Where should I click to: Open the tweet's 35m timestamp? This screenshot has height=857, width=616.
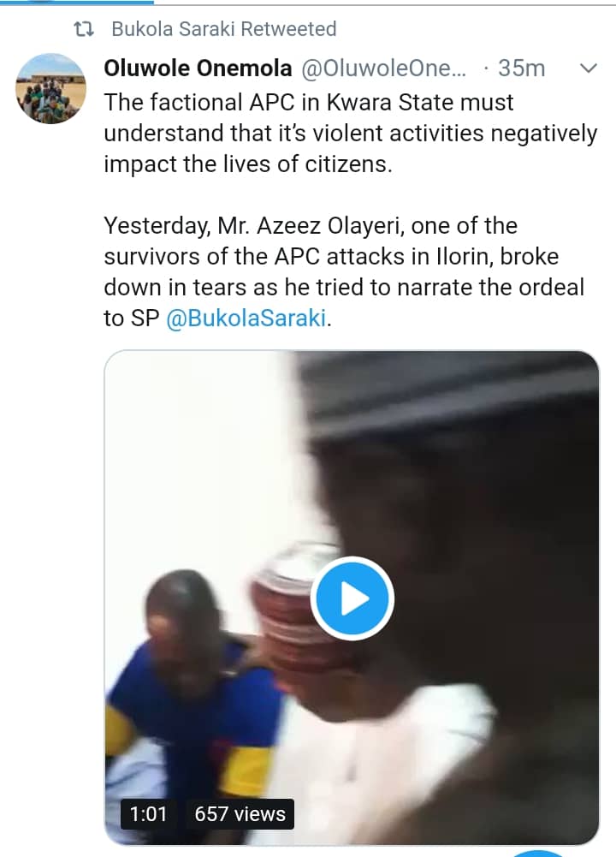click(x=521, y=68)
